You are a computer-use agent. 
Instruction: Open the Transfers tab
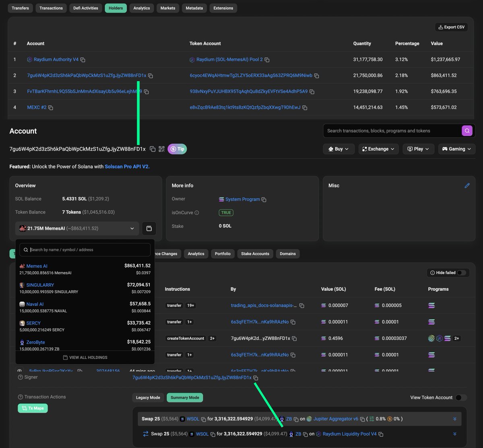[x=20, y=8]
